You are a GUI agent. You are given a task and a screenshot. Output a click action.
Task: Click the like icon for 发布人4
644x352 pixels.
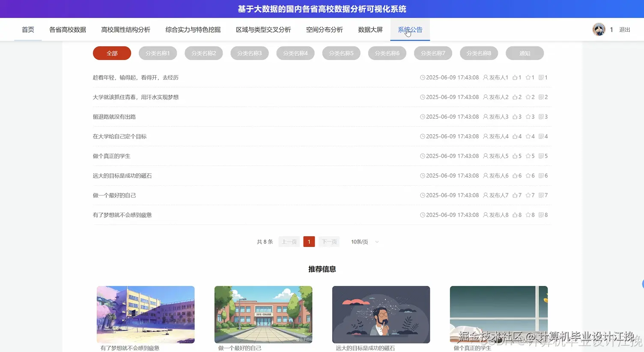click(515, 136)
